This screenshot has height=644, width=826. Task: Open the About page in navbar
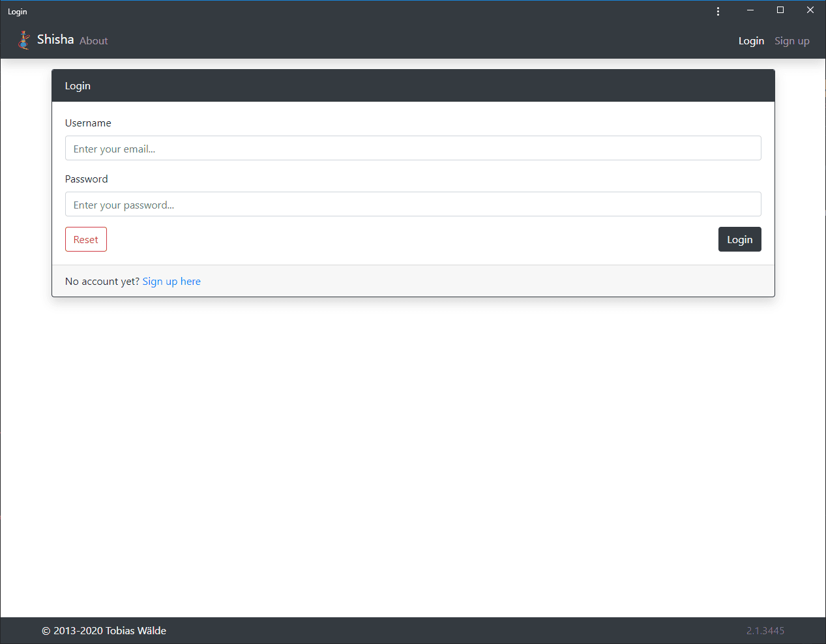point(94,41)
